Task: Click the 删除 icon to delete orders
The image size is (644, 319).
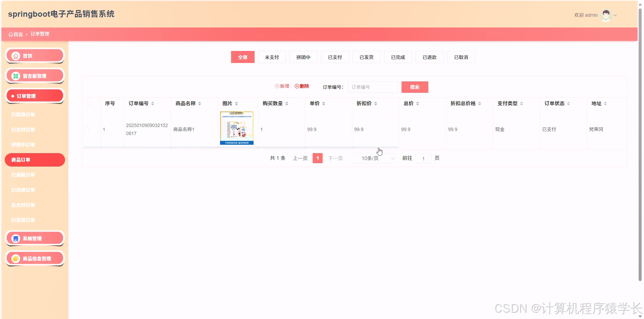Action: [x=297, y=86]
